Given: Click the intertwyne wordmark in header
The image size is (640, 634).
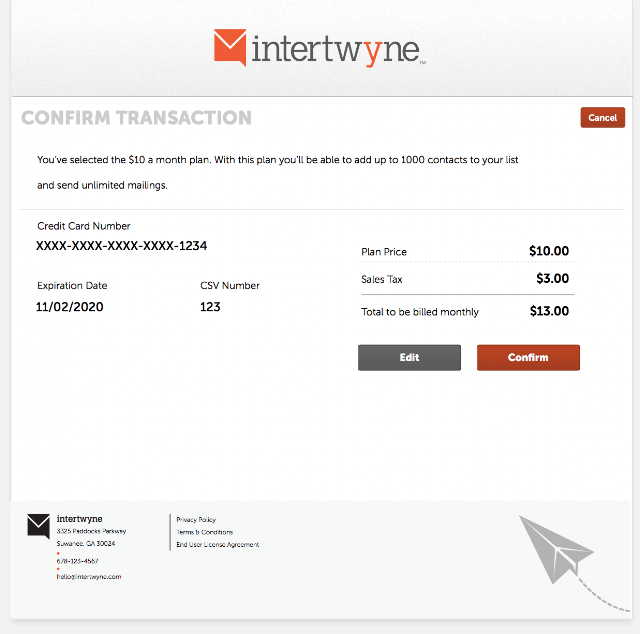Looking at the screenshot, I should coord(335,50).
